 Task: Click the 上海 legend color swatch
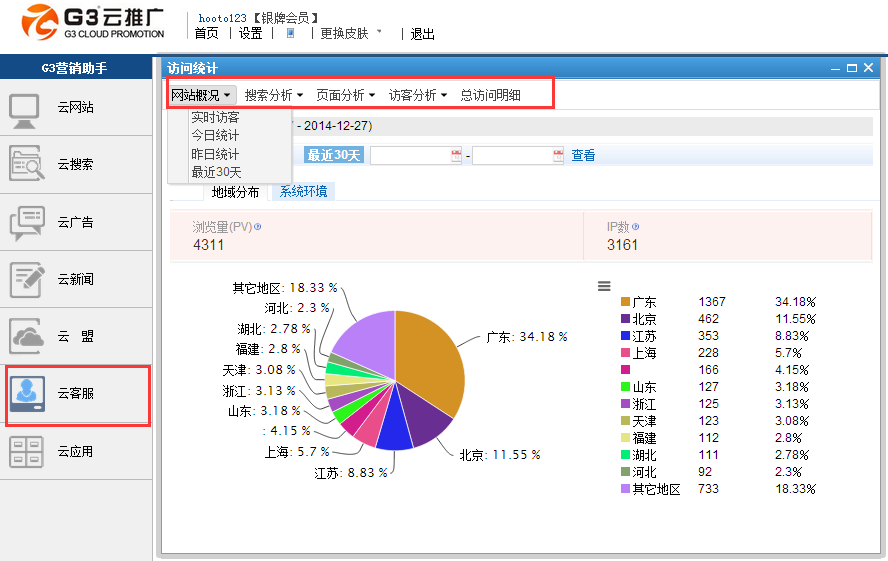click(625, 353)
